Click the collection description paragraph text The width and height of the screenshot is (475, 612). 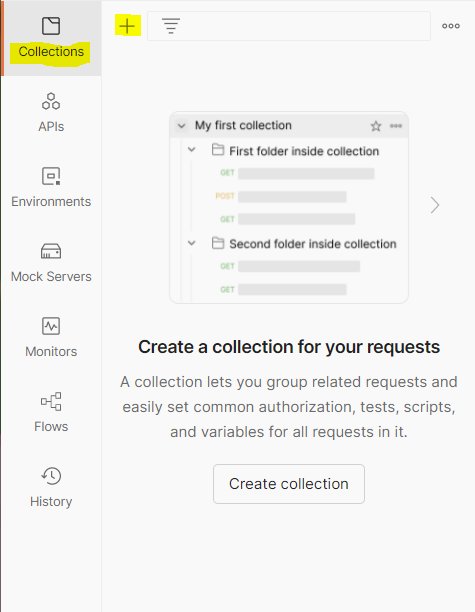(289, 407)
